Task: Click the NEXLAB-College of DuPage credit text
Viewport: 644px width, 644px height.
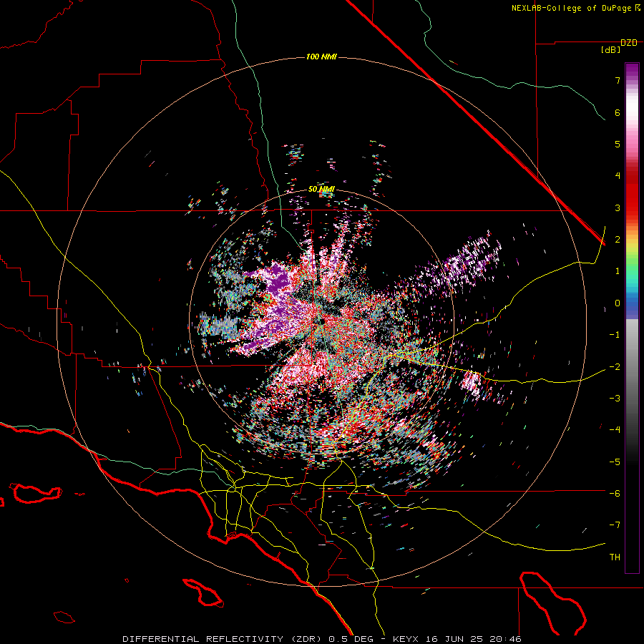Action: pyautogui.click(x=571, y=8)
